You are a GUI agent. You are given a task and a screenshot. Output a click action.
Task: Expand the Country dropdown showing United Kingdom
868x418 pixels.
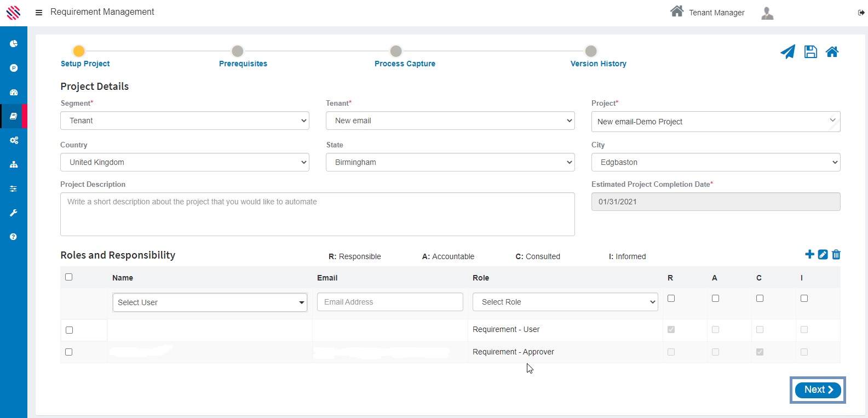pyautogui.click(x=185, y=162)
